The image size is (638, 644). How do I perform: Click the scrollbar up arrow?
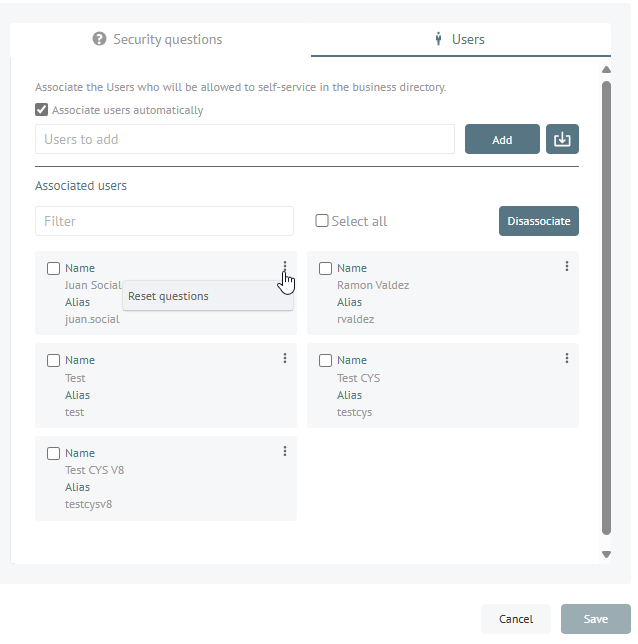coord(606,69)
